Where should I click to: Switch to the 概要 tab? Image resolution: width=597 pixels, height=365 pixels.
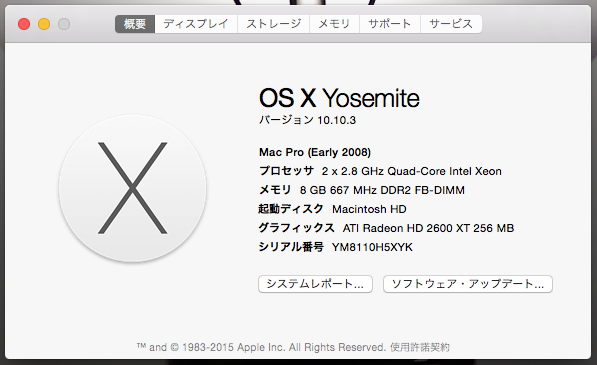click(135, 24)
